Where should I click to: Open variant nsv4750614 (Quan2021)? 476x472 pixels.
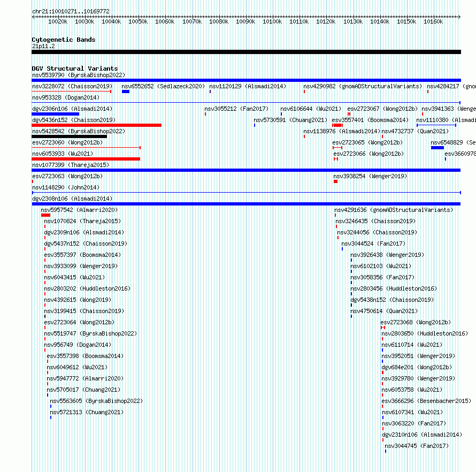(x=384, y=311)
